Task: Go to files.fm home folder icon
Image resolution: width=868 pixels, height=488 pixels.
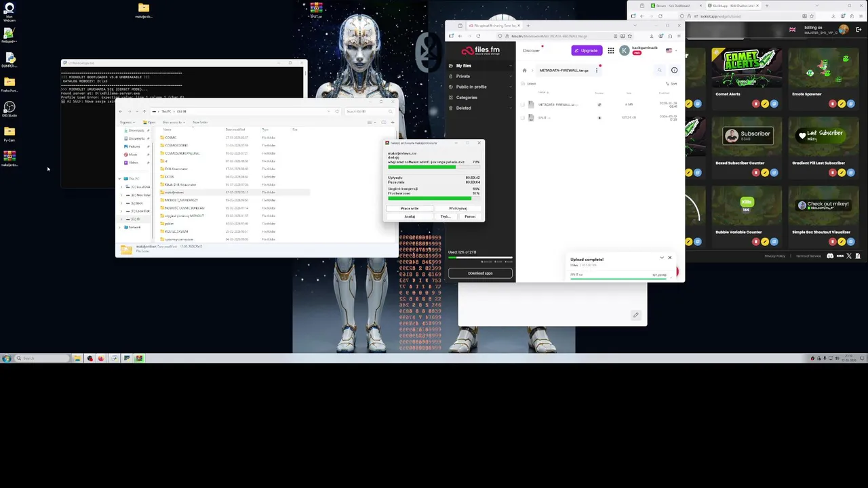Action: [524, 70]
